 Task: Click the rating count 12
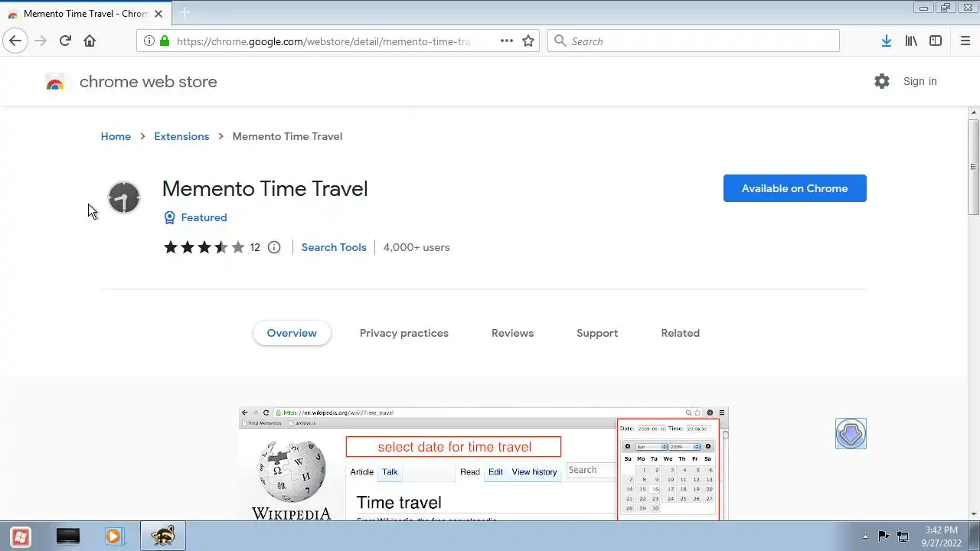coord(255,247)
